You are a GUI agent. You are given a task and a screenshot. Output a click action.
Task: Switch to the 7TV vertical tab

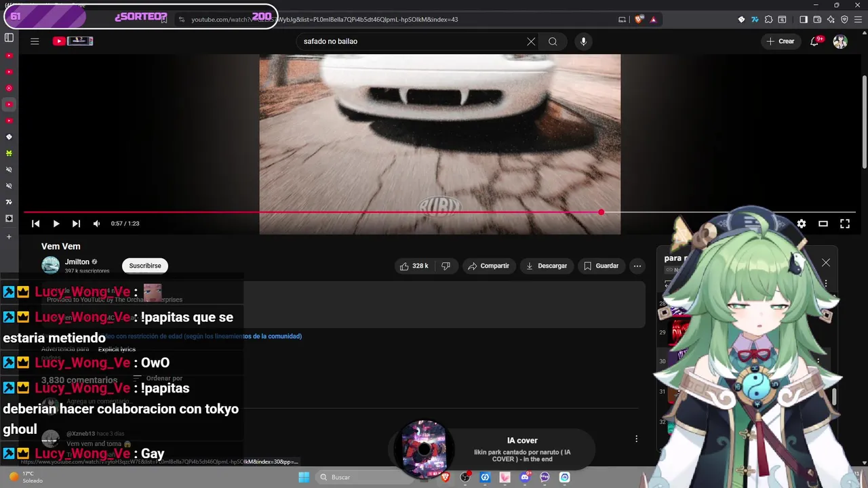(x=9, y=202)
